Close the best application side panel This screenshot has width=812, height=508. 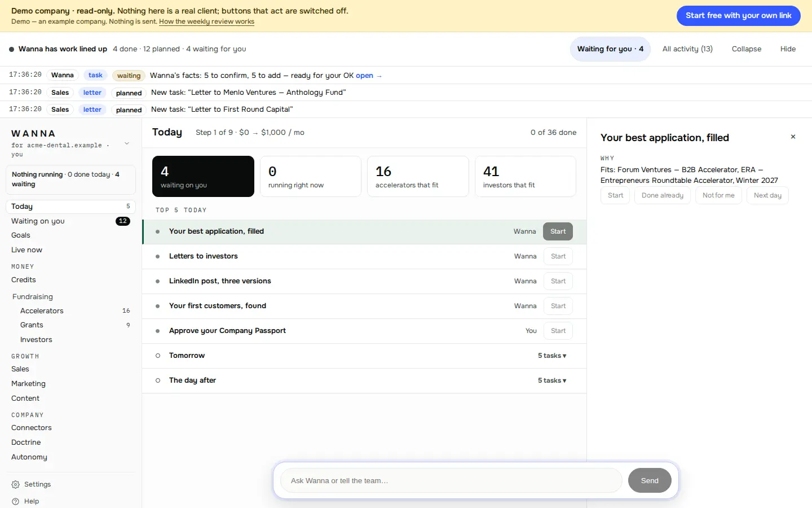[x=793, y=137]
